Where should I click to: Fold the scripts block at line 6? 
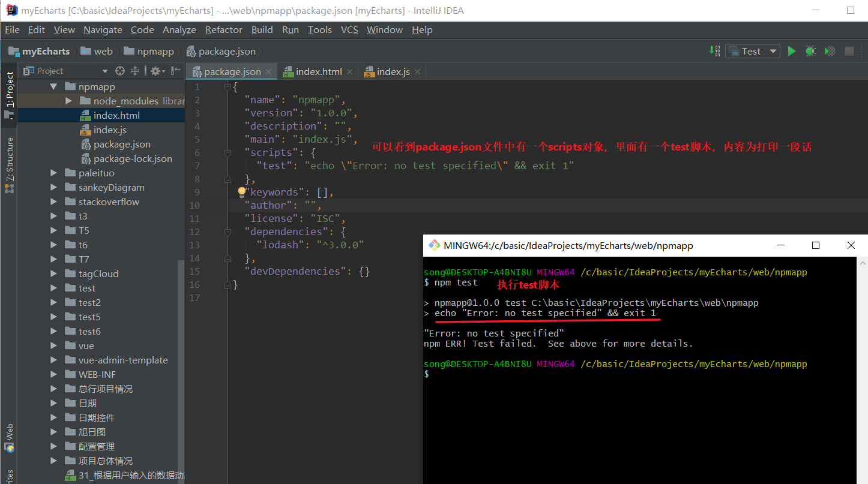tap(228, 152)
